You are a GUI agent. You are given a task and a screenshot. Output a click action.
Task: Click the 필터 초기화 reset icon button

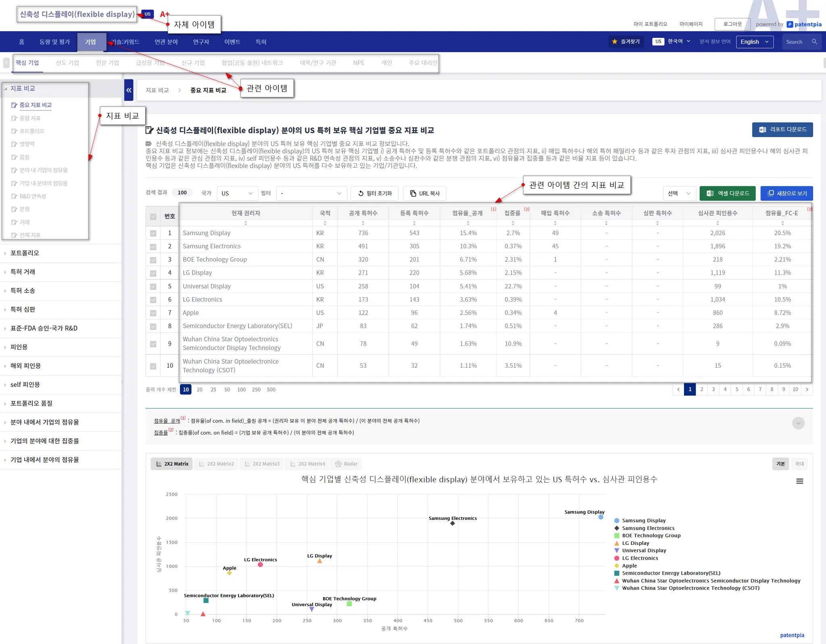coord(374,194)
